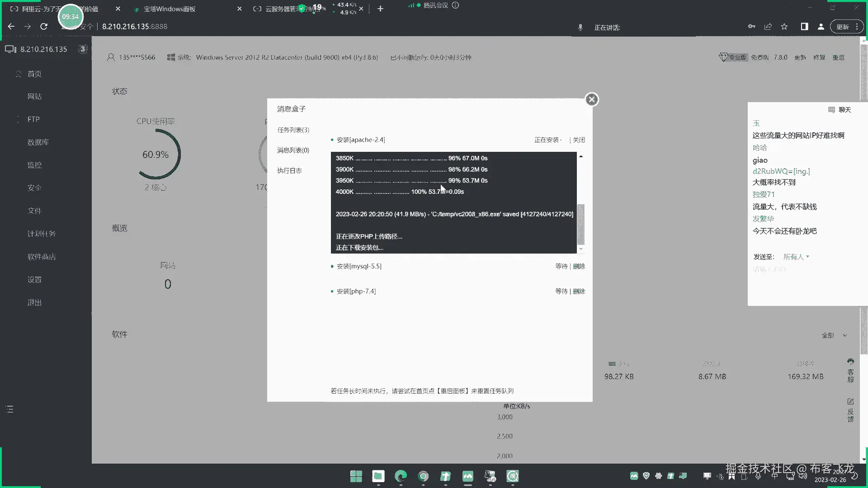The width and height of the screenshot is (868, 488).
Task: Close the 消息盒子 dialog with X icon
Action: [x=591, y=99]
